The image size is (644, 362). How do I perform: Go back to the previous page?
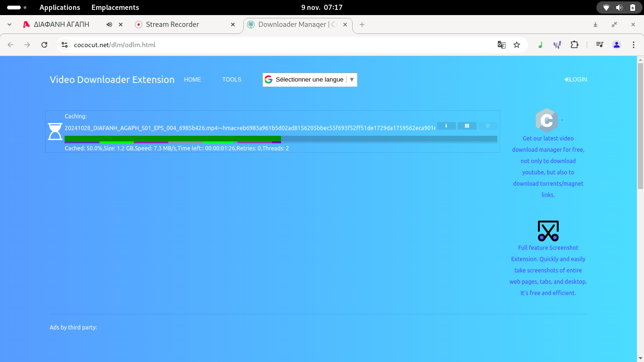point(10,45)
